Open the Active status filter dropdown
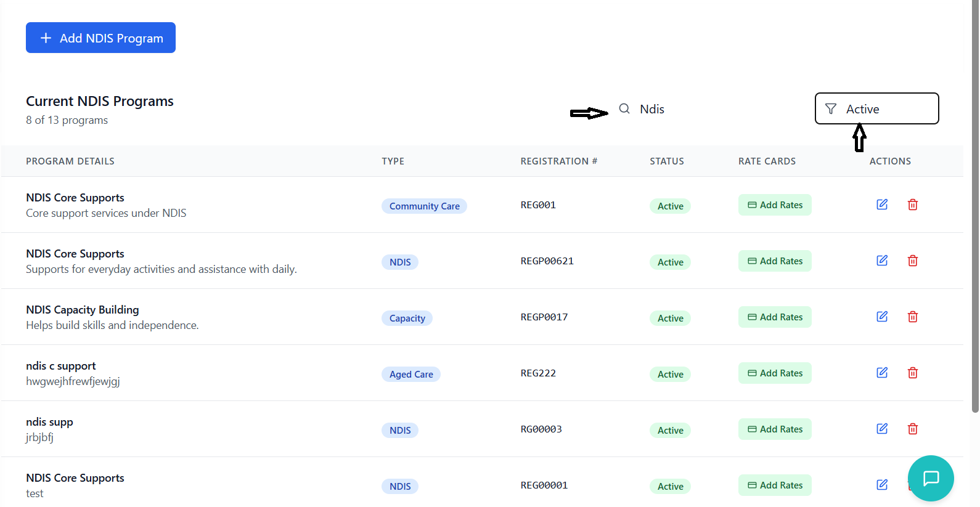The height and width of the screenshot is (507, 980). pos(876,109)
